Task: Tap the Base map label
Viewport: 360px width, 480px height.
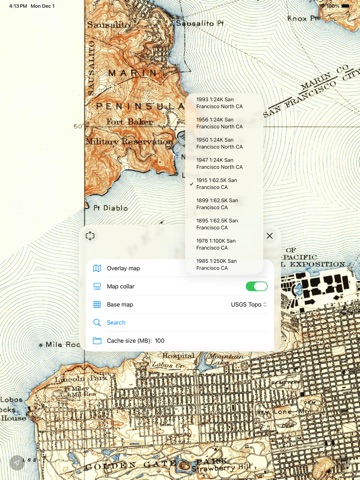Action: click(x=120, y=304)
